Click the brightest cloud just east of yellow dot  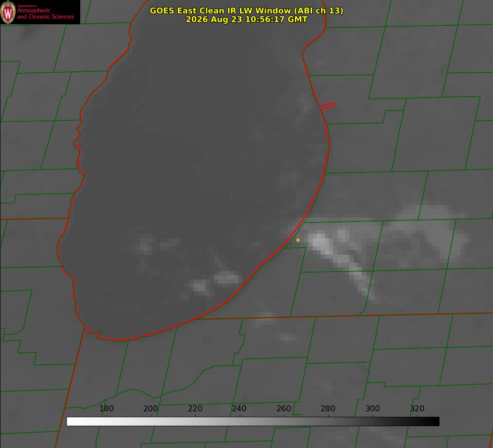point(321,242)
